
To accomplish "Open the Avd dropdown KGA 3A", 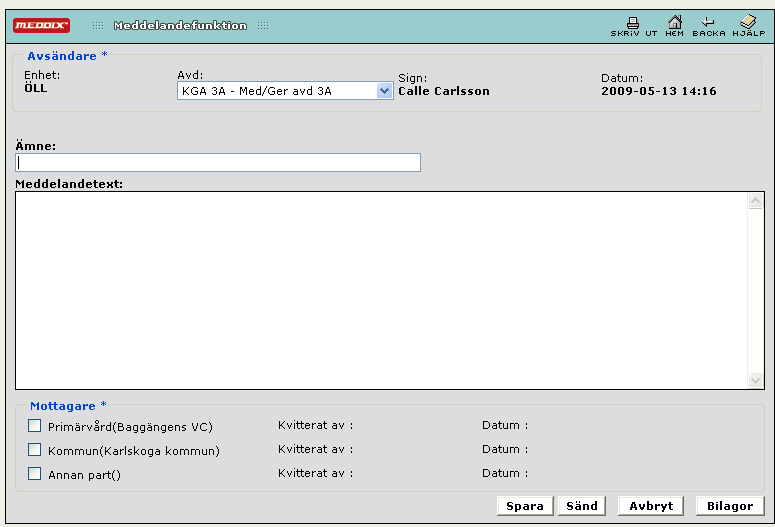I will pyautogui.click(x=285, y=91).
